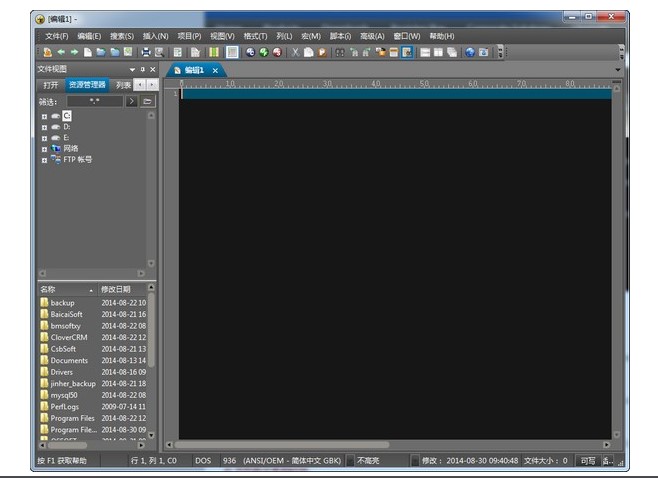Select the PerfLogs folder
This screenshot has height=478, width=658.
tap(65, 407)
